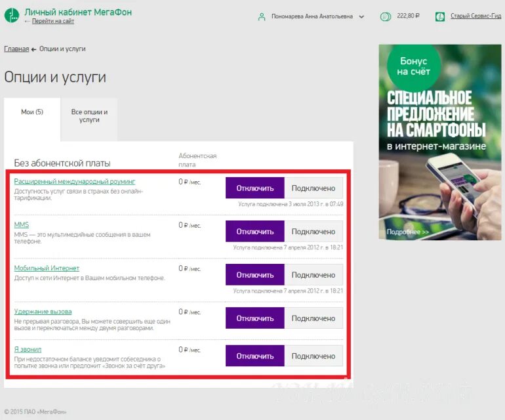Click the Личный кабинет МегаФон title
This screenshot has width=505, height=420.
click(78, 12)
